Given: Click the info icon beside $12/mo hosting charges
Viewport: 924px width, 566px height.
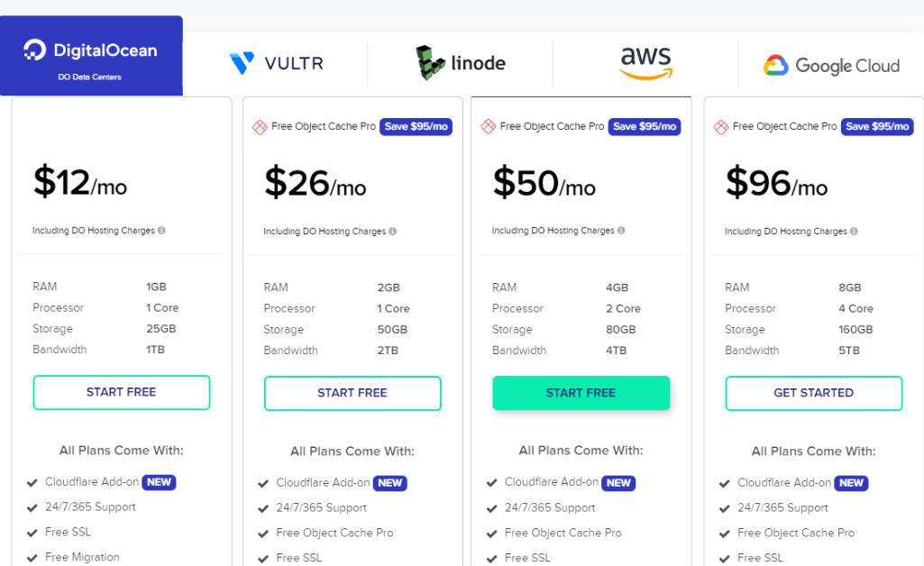Looking at the screenshot, I should coord(161,231).
